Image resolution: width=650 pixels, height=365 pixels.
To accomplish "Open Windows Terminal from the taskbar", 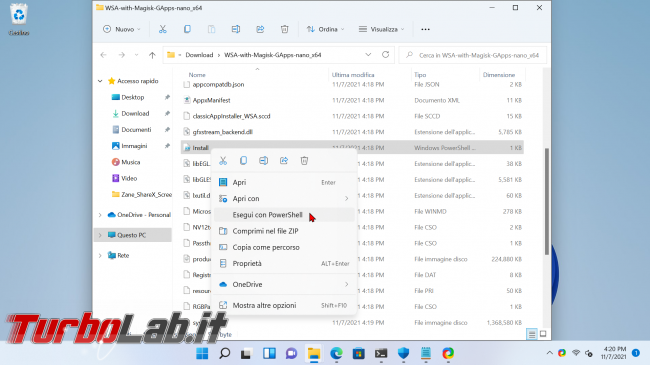I will tap(381, 353).
